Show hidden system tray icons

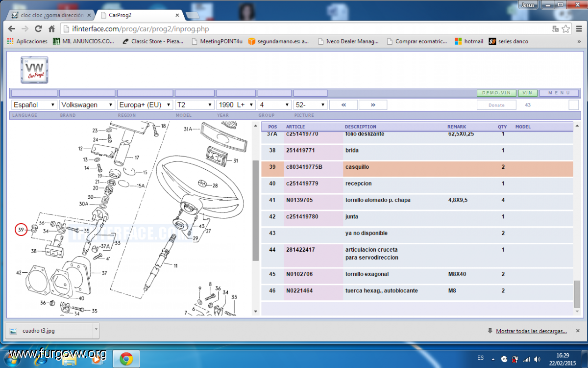click(x=493, y=359)
